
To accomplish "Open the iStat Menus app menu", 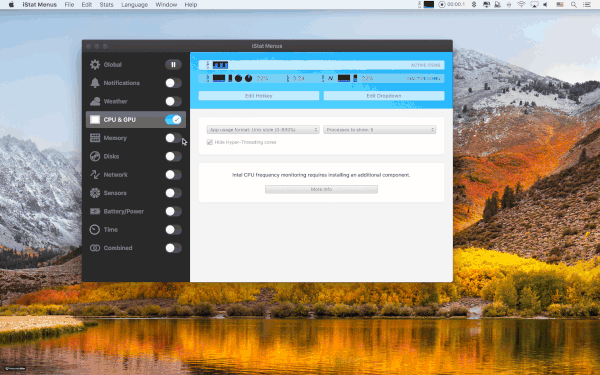I will click(x=39, y=5).
